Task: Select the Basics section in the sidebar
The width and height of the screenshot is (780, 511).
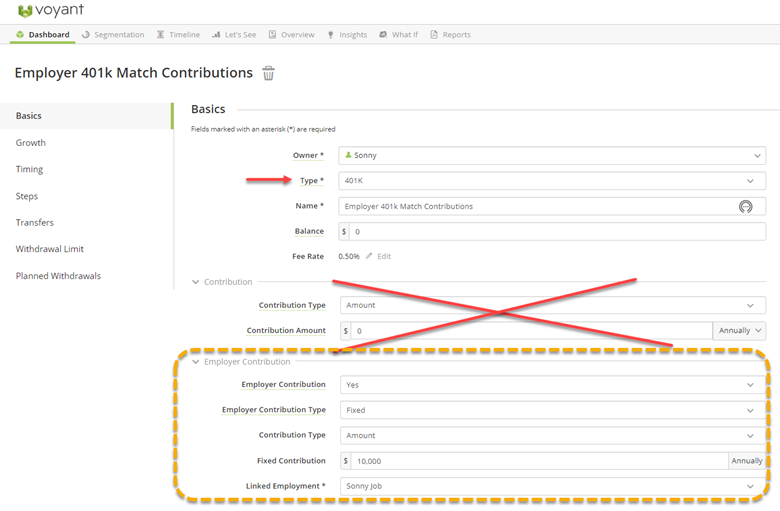Action: click(86, 116)
